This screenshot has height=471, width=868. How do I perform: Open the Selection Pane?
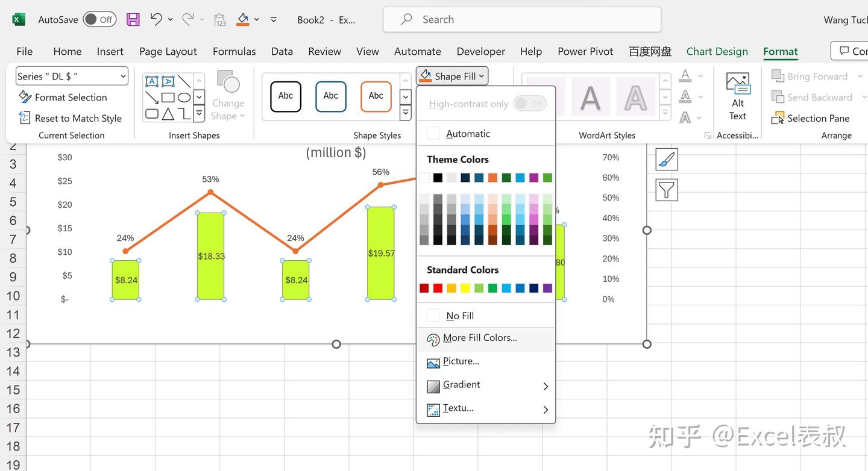[x=811, y=118]
